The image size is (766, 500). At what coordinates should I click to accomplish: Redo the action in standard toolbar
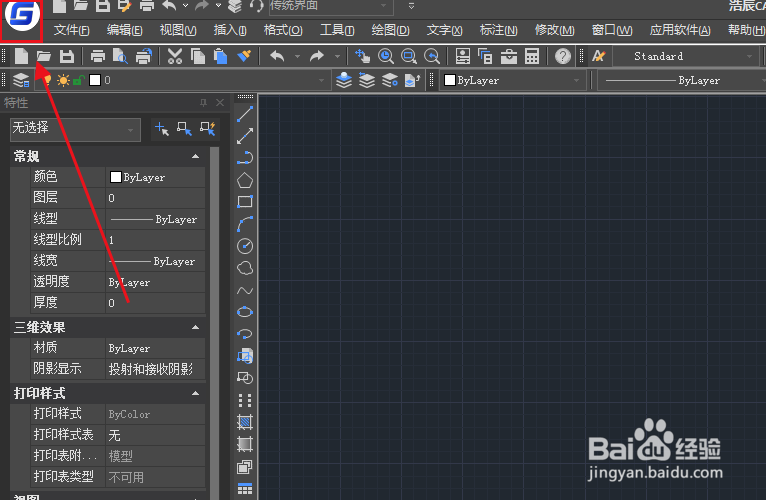click(x=317, y=56)
